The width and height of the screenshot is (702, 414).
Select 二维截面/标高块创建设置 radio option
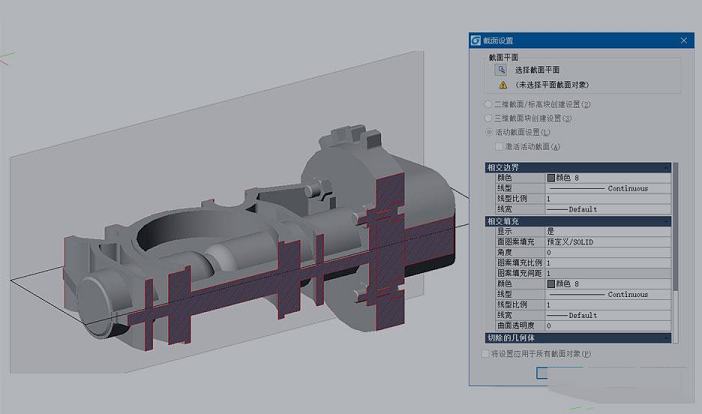click(488, 103)
